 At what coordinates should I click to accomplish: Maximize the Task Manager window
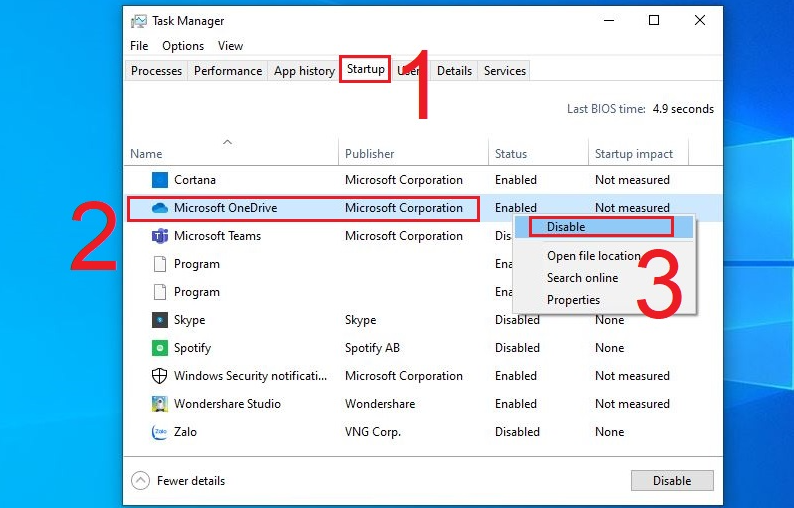[654, 20]
